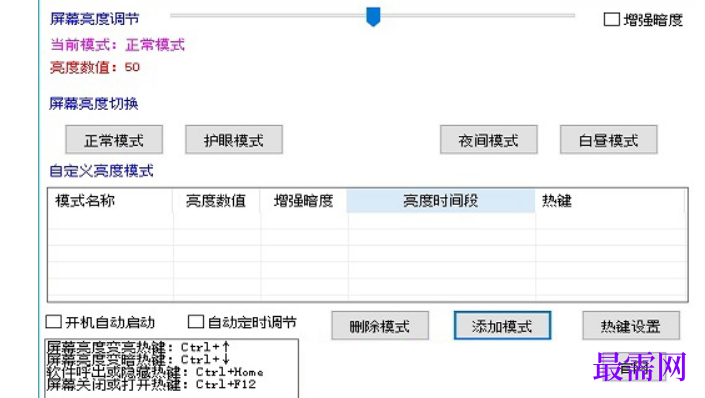Click the 当前模式: 正常模式 text
This screenshot has height=398, width=705.
coord(117,45)
